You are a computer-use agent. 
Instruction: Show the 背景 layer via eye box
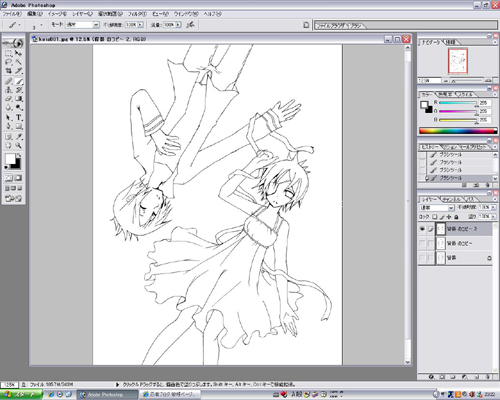pos(422,258)
